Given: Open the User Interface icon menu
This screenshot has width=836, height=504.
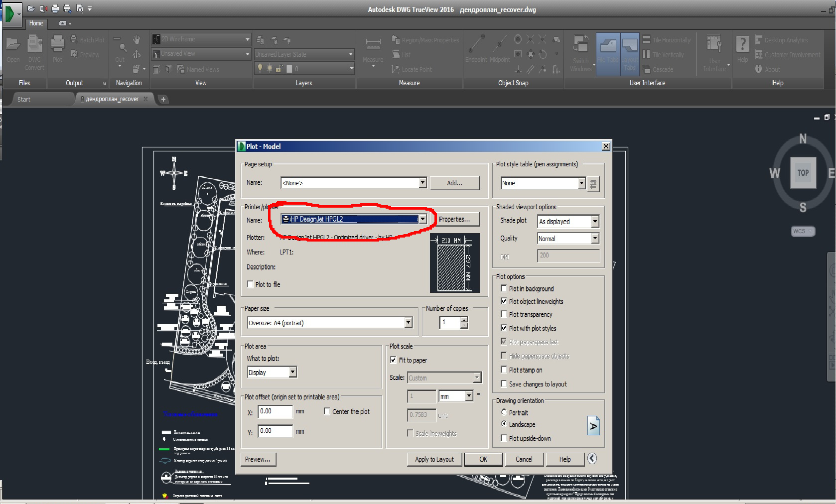Looking at the screenshot, I should coord(715,53).
